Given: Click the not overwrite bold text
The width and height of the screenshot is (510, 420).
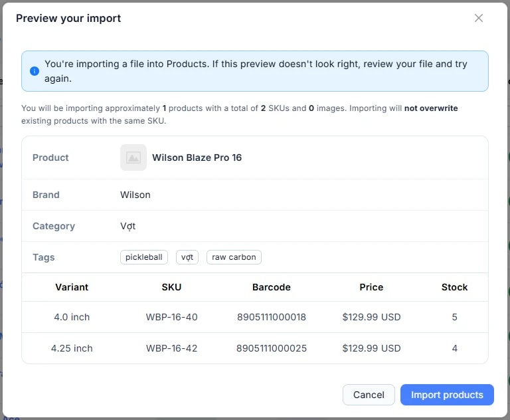Looking at the screenshot, I should (x=431, y=108).
